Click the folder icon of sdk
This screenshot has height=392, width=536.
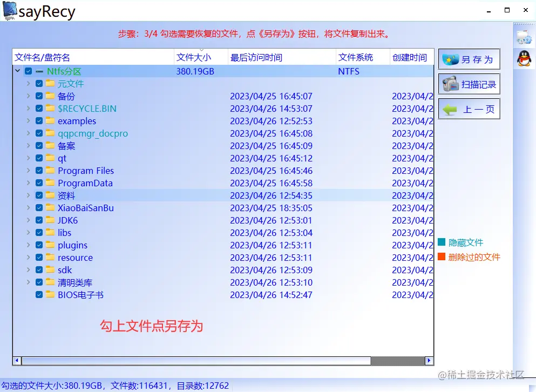[x=50, y=270]
